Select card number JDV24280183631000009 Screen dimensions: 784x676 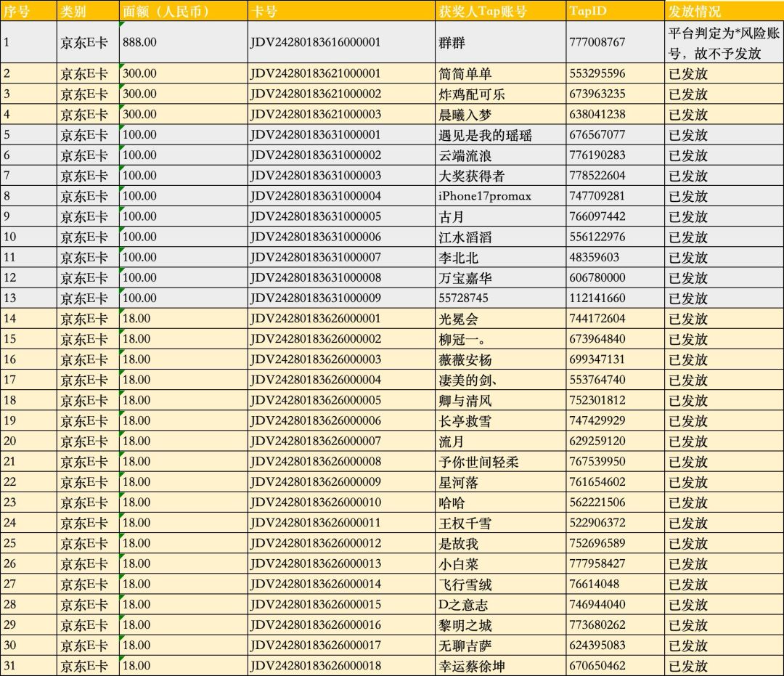pos(316,298)
